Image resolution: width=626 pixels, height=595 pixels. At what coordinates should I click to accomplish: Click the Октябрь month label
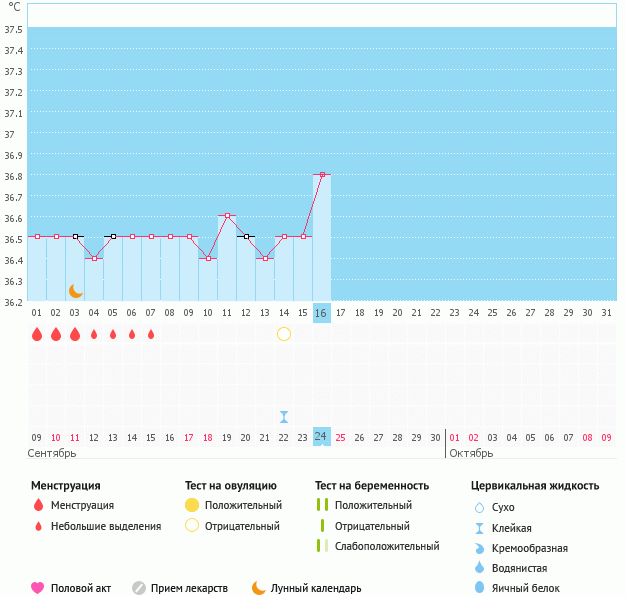coord(470,453)
